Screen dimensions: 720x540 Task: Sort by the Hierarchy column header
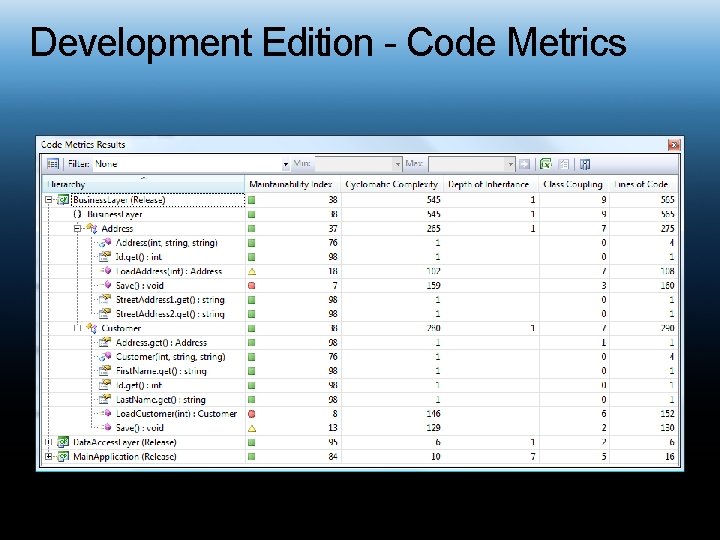click(143, 184)
